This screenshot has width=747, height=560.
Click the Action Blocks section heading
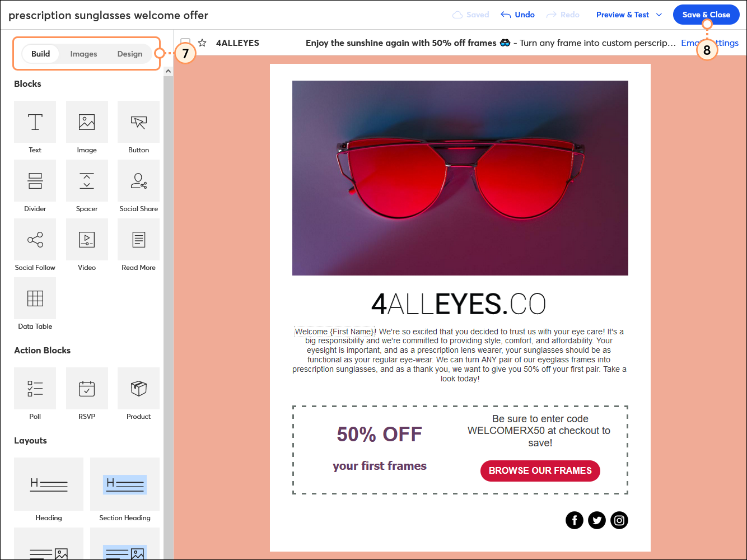[42, 351]
